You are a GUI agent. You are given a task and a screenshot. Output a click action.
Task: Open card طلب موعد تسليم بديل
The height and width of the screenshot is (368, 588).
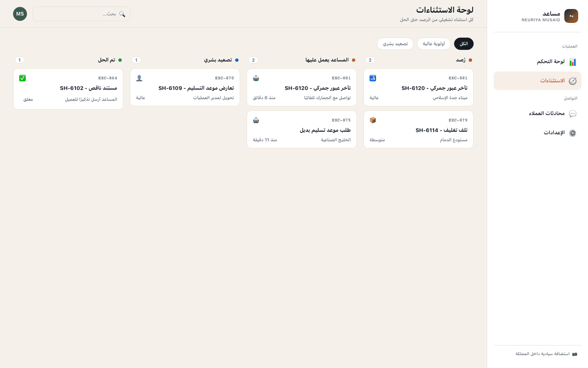point(302,130)
